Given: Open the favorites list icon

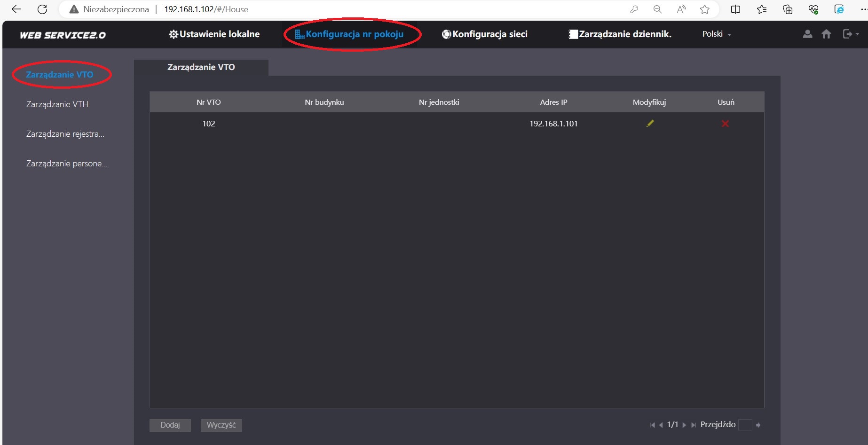Looking at the screenshot, I should pos(762,9).
